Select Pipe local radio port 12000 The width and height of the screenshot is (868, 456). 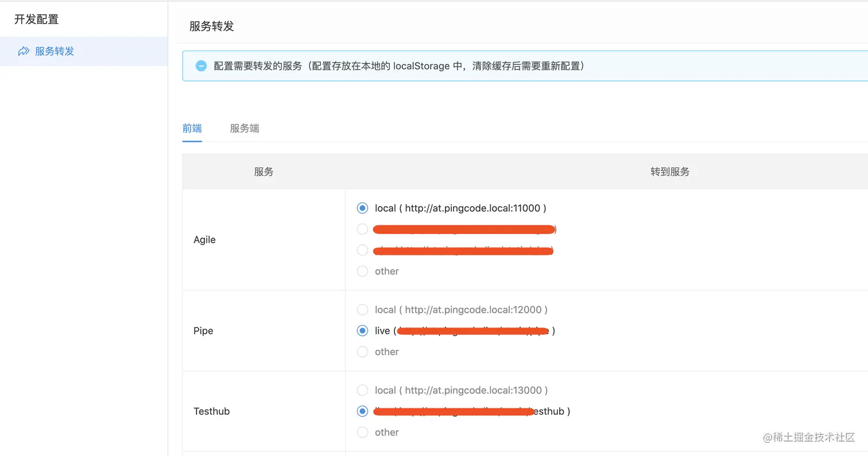pyautogui.click(x=362, y=310)
